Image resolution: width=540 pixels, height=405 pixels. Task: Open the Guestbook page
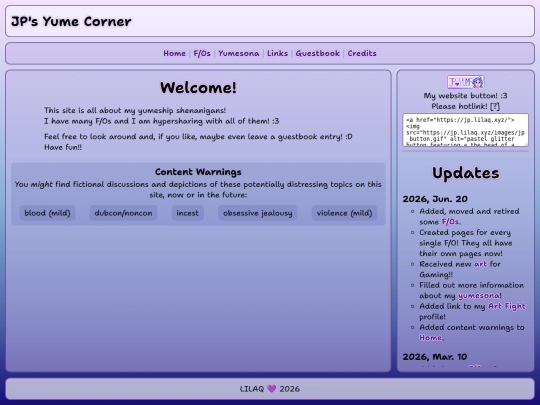(318, 53)
